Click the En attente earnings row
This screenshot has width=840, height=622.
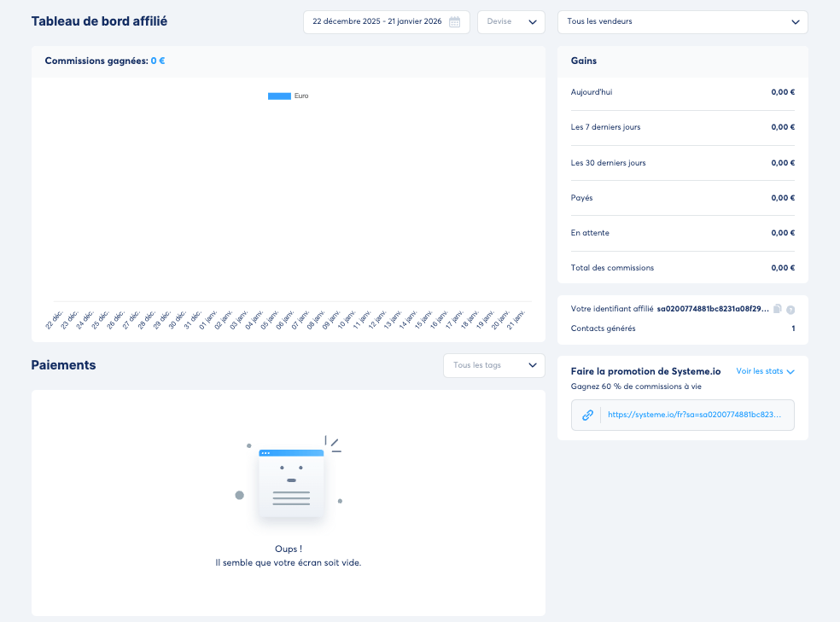pyautogui.click(x=682, y=233)
